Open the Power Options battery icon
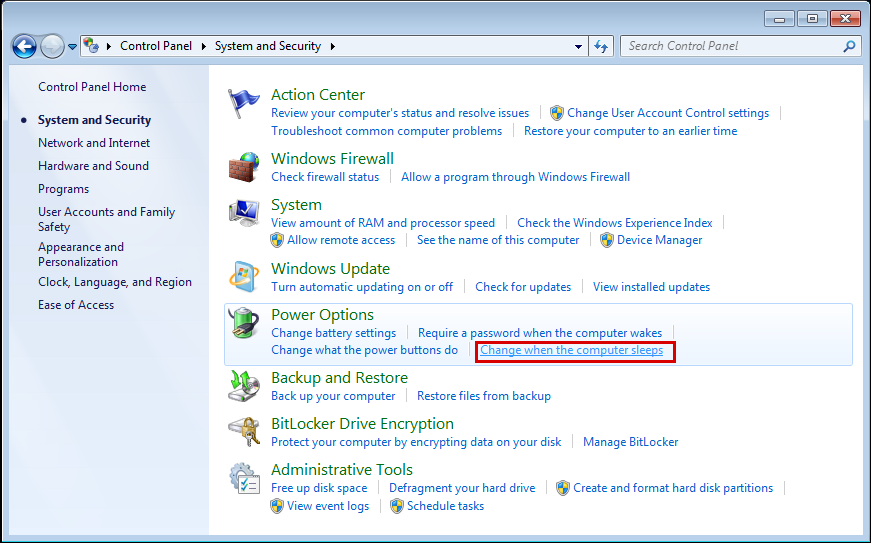871x543 pixels. pyautogui.click(x=244, y=323)
